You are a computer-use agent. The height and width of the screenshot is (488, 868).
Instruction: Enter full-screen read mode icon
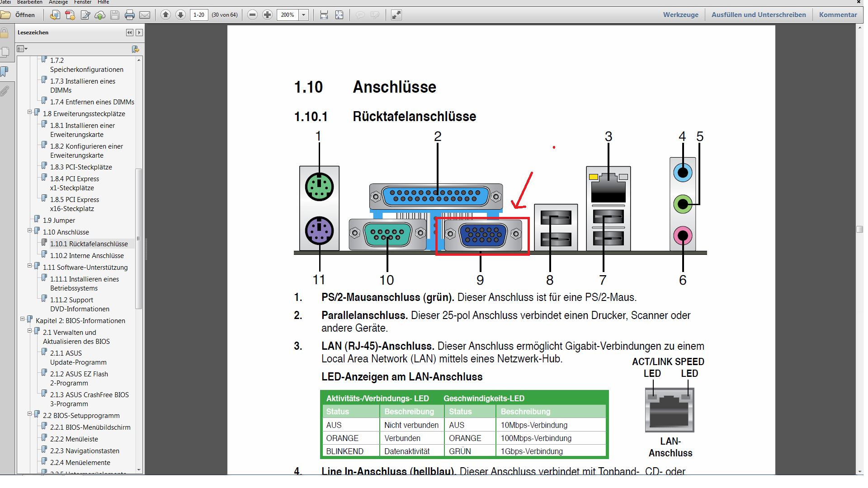point(396,15)
